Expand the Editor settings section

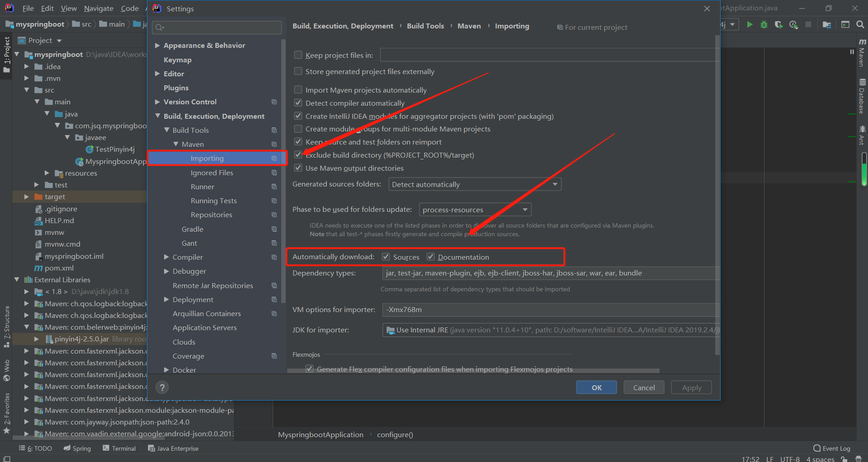coord(157,74)
